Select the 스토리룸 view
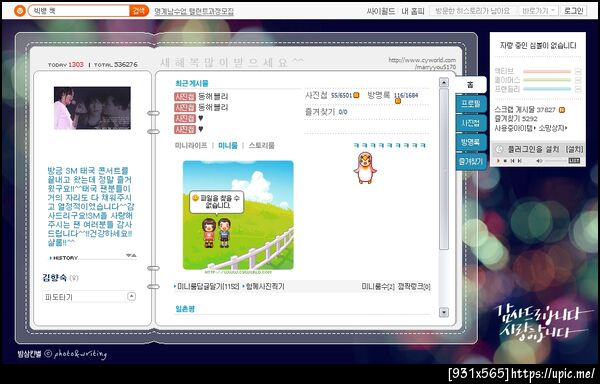Image resolution: width=600 pixels, height=384 pixels. (261, 145)
